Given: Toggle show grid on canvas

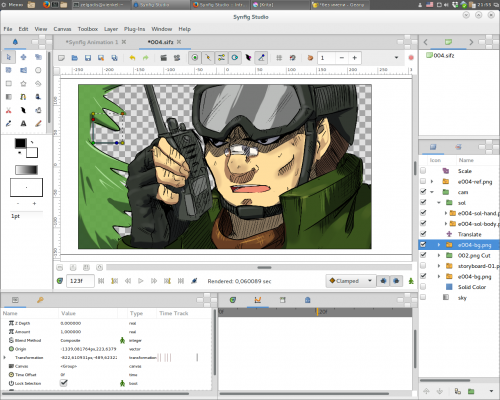Looking at the screenshot, I should (279, 58).
